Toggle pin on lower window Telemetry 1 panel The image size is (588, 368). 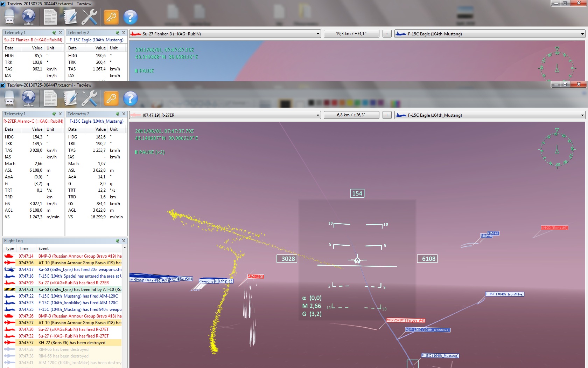54,114
